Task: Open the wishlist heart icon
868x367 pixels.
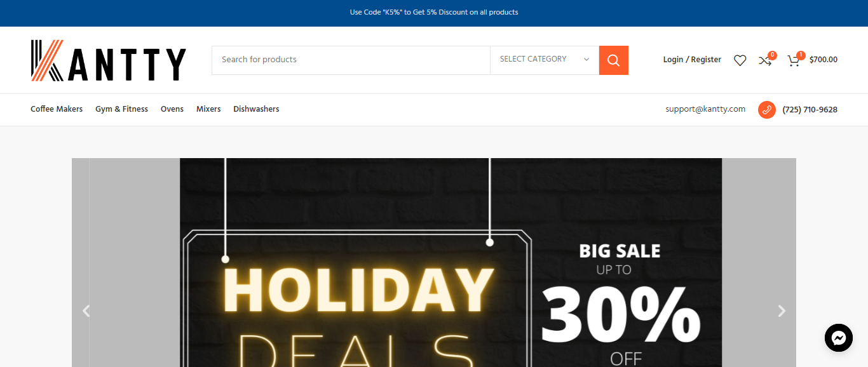Action: click(x=740, y=60)
